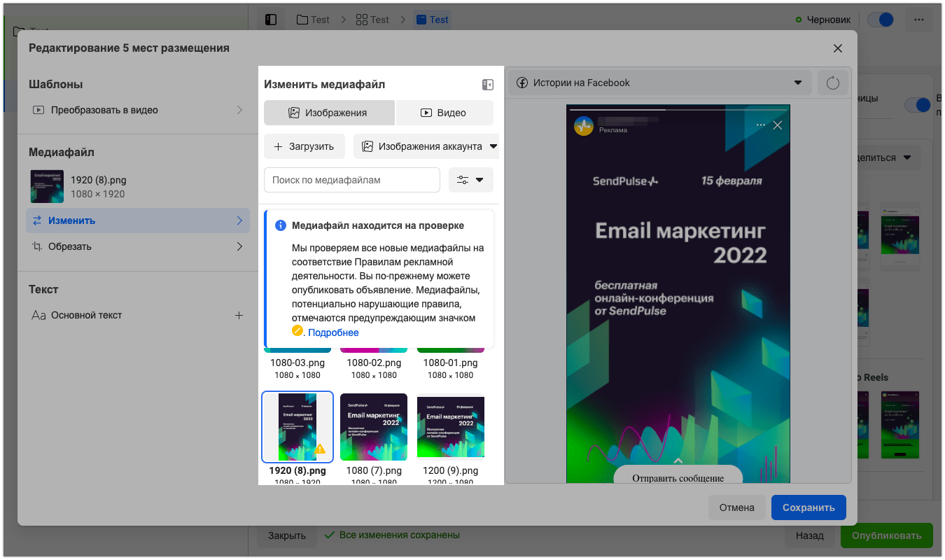This screenshot has height=560, width=945.
Task: Select the 1080-03.png image
Action: point(297,363)
